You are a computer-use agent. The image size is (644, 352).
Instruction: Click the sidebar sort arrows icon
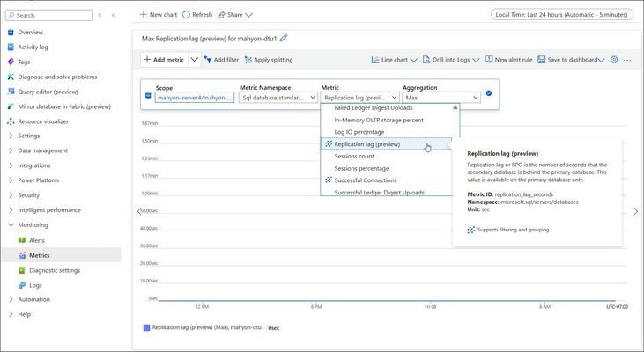[100, 15]
